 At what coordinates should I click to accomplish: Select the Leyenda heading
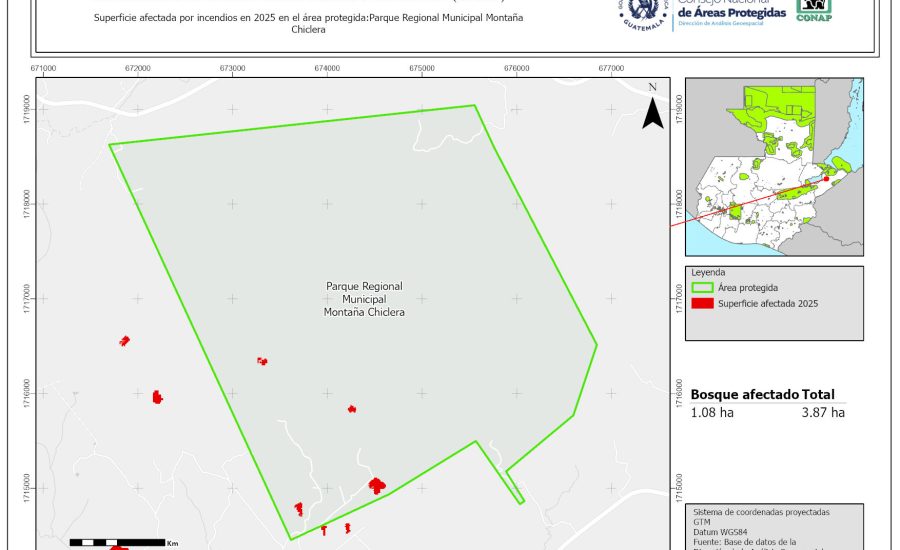708,271
